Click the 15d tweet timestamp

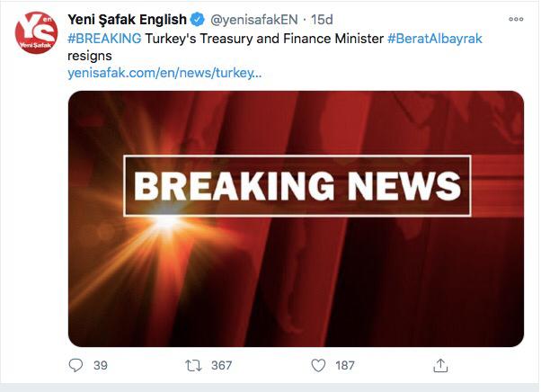[321, 21]
